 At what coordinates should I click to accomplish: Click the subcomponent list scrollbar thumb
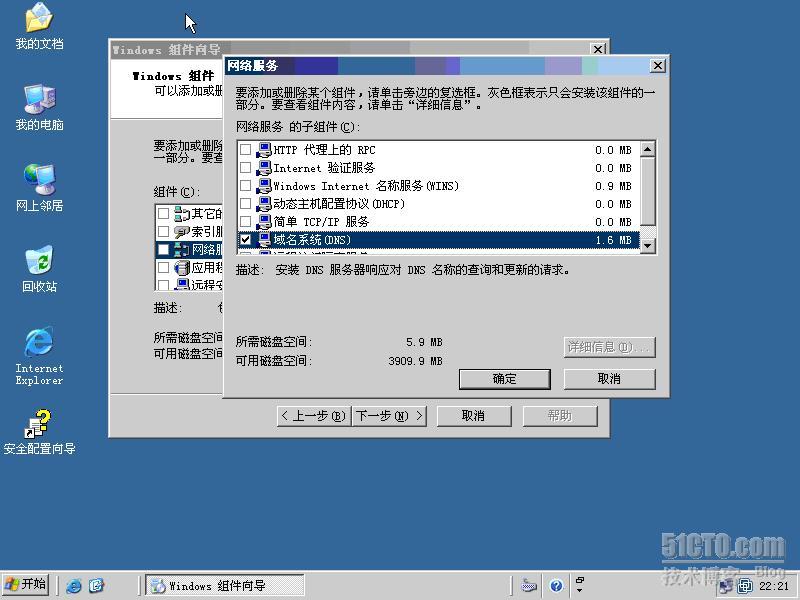tap(647, 191)
